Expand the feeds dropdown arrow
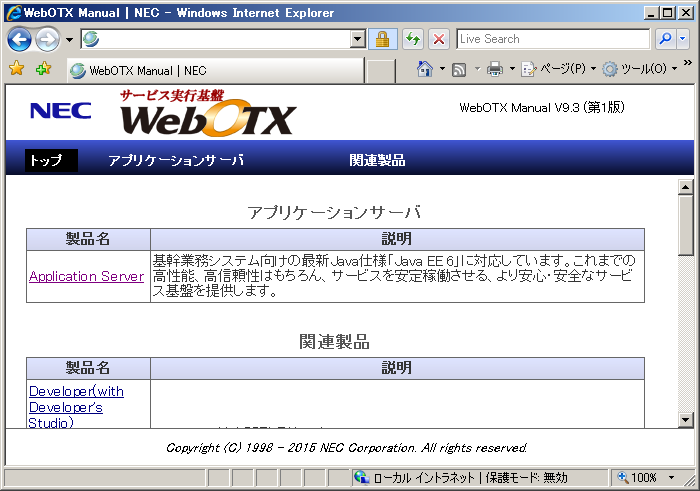 (x=477, y=69)
